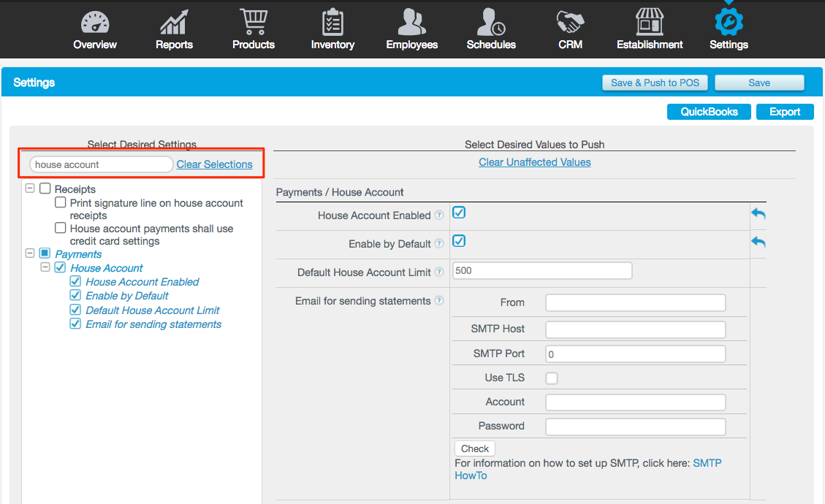Uncheck House Account Enabled value checkbox

[457, 212]
